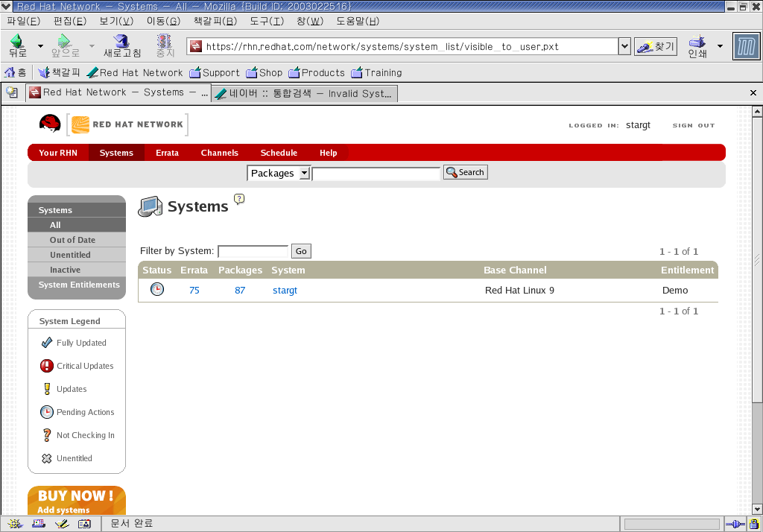
Task: Open Mail from the status bar icon
Action: (39, 524)
